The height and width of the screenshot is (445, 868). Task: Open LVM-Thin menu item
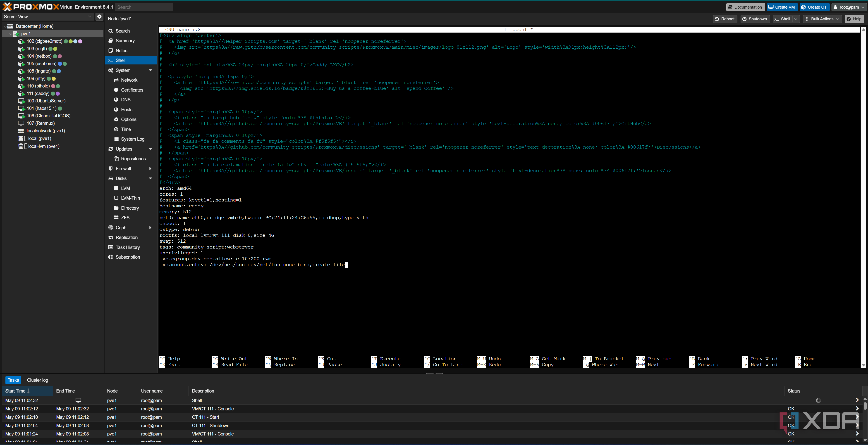(x=131, y=198)
